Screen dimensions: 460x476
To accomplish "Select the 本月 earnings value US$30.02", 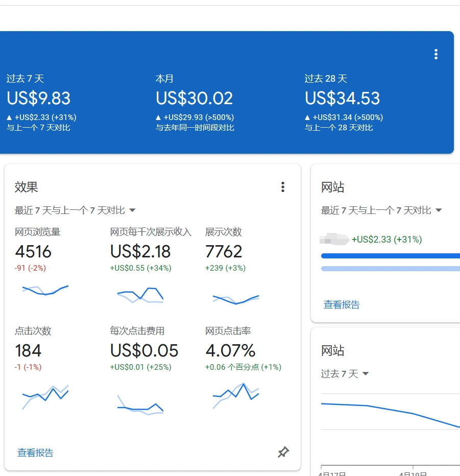I will 195,98.
